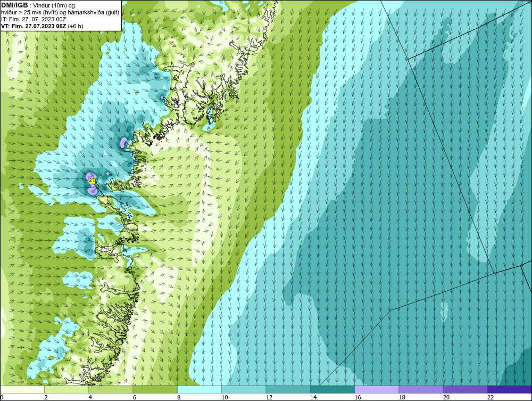
Task: Click the legend tick label '18'
Action: 402,397
